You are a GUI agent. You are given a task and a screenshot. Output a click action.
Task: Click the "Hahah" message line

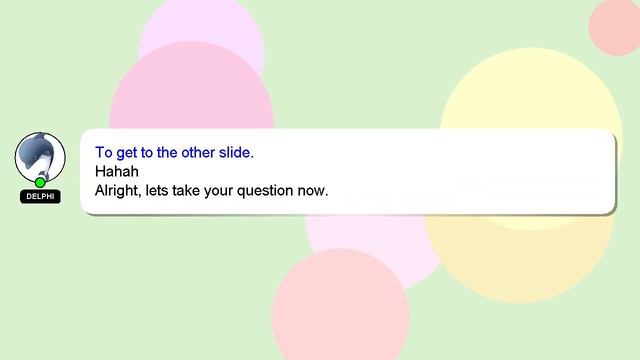(117, 171)
